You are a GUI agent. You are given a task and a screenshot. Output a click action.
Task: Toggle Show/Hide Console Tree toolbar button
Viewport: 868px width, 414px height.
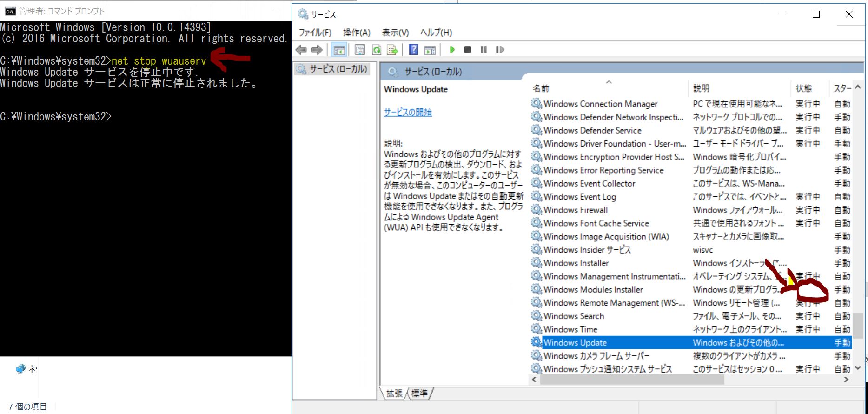[339, 50]
